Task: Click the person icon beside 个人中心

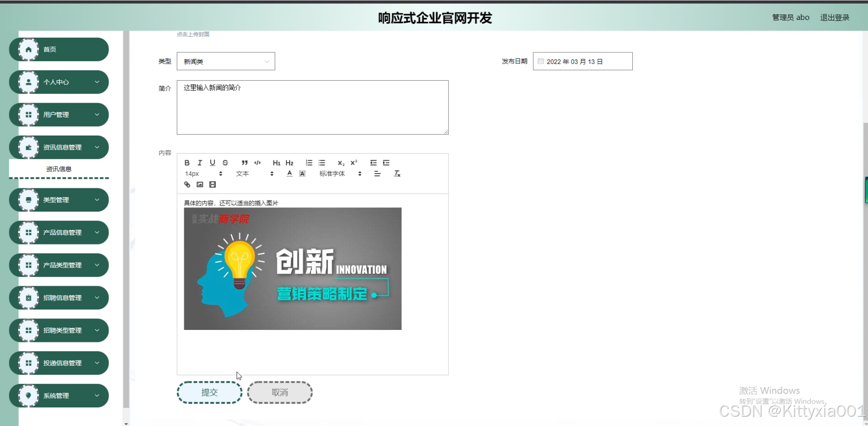Action: (x=28, y=82)
